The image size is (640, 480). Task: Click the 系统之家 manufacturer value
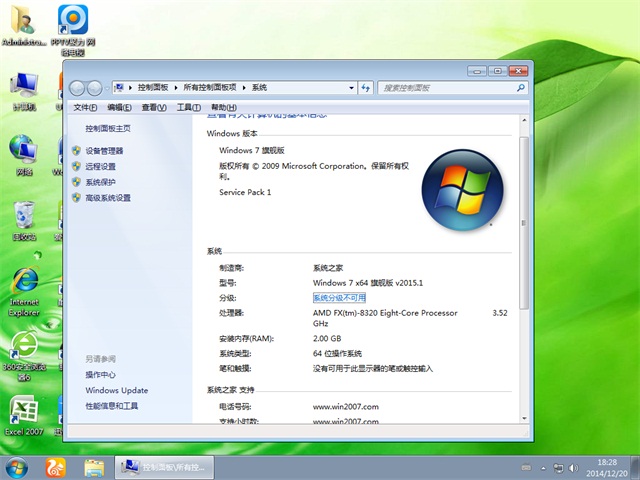[x=328, y=268]
